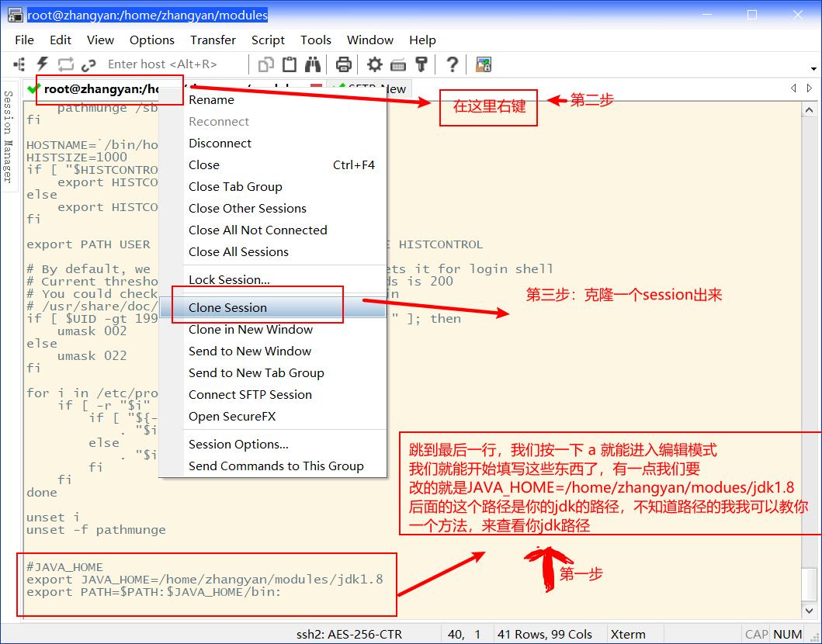Click the Paste clipboard icon
This screenshot has width=822, height=644.
pos(289,64)
